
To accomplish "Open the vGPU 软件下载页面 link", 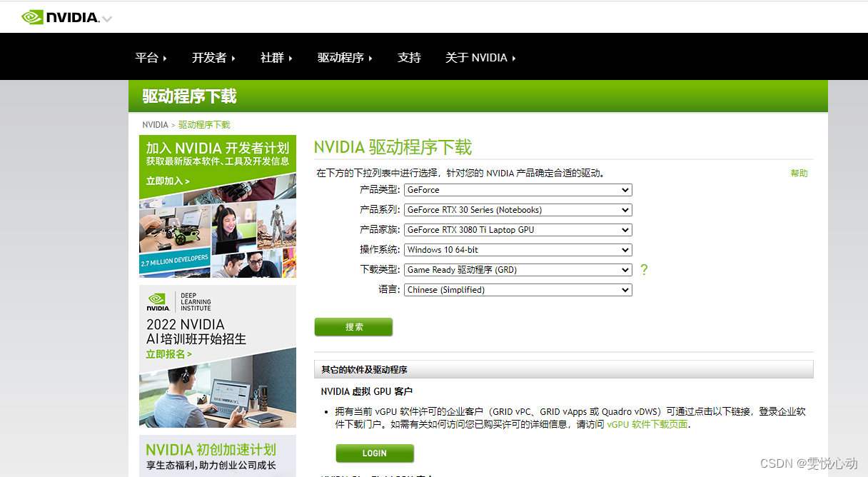I will (647, 424).
